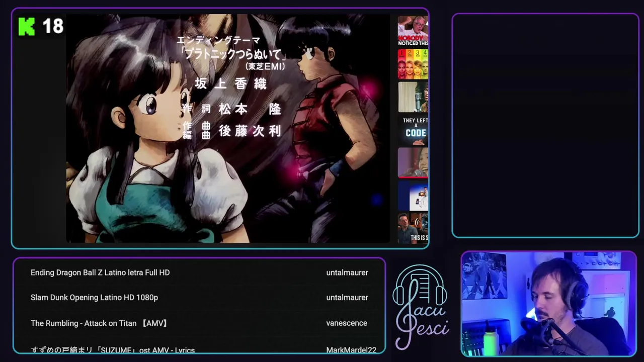Click the empty chat panel box
Screen dimensions: 644x362
(545, 125)
